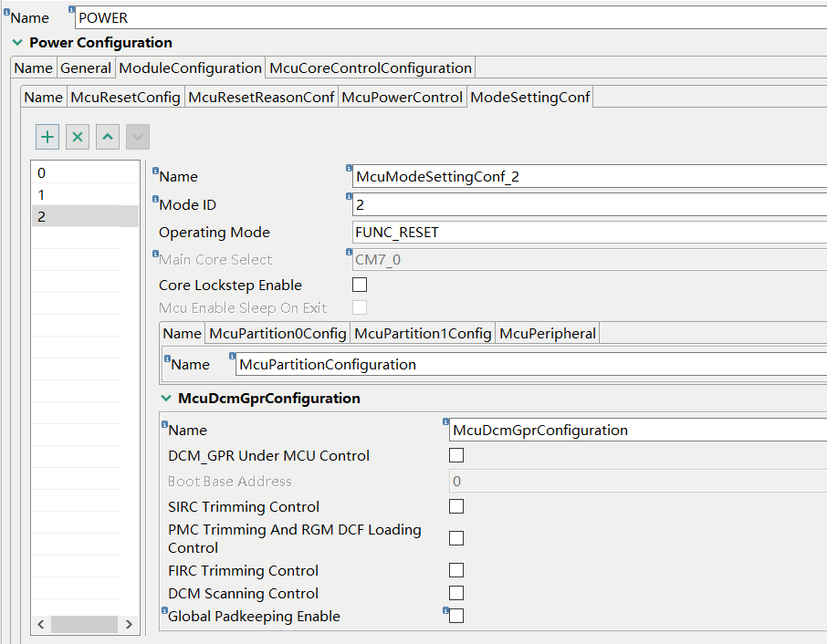Collapse the McuDcmGprConfiguration section
Screen dimensions: 827x644
(167, 399)
